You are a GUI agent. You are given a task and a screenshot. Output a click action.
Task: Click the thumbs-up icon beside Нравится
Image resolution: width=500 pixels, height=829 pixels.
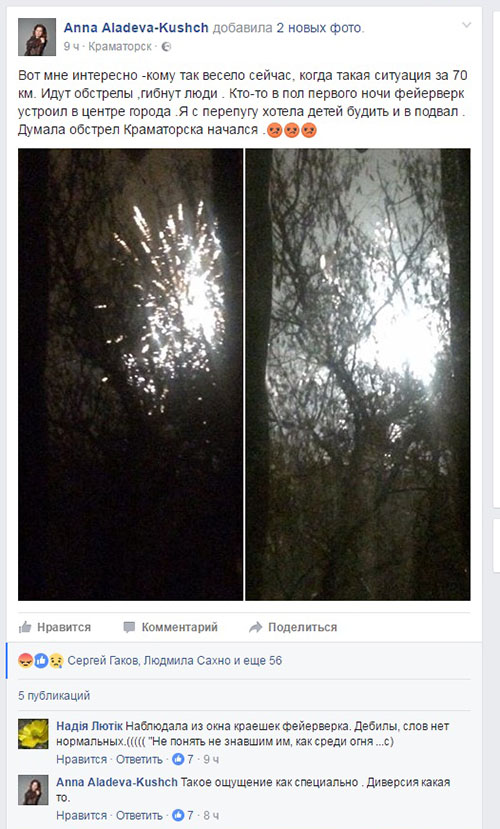[x=25, y=628]
